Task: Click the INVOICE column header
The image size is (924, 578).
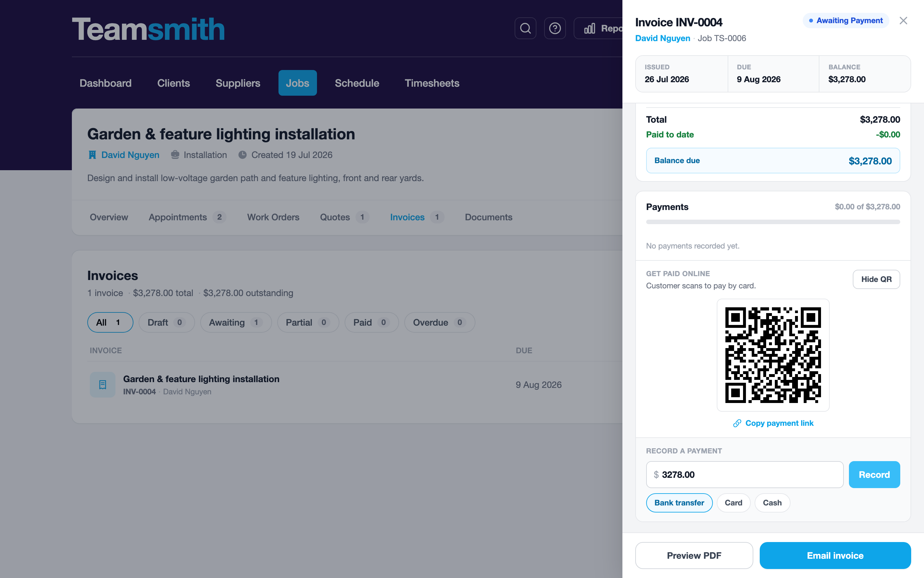Action: [x=106, y=351]
